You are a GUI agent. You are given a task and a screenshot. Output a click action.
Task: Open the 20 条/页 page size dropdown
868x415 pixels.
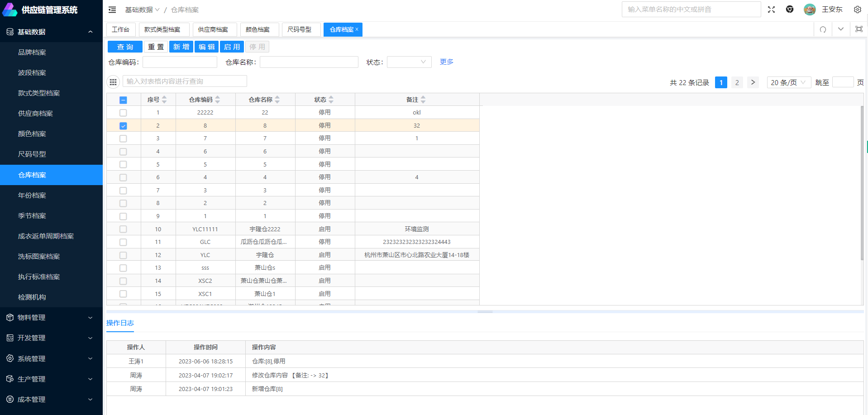pos(788,82)
